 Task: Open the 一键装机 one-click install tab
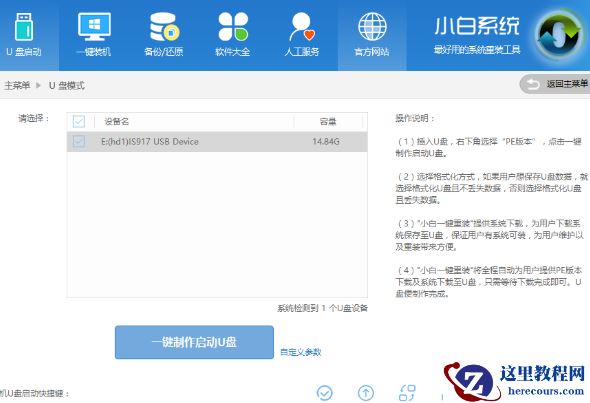coord(93,35)
